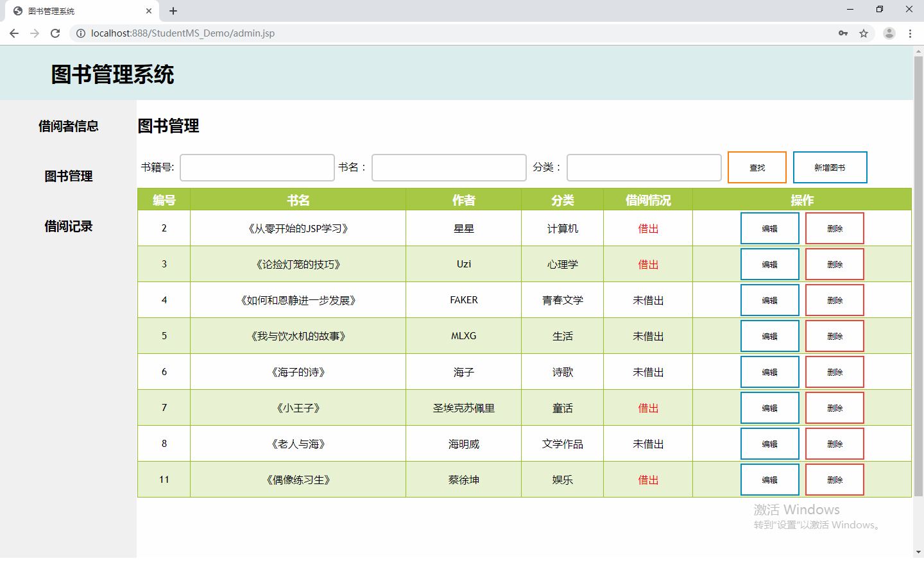Focus the 书籍号 input field
Viewport: 924px width, 570px height.
(257, 167)
